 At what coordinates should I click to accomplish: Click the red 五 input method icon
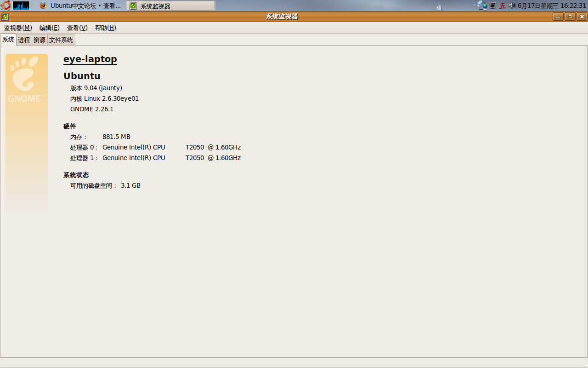[503, 6]
